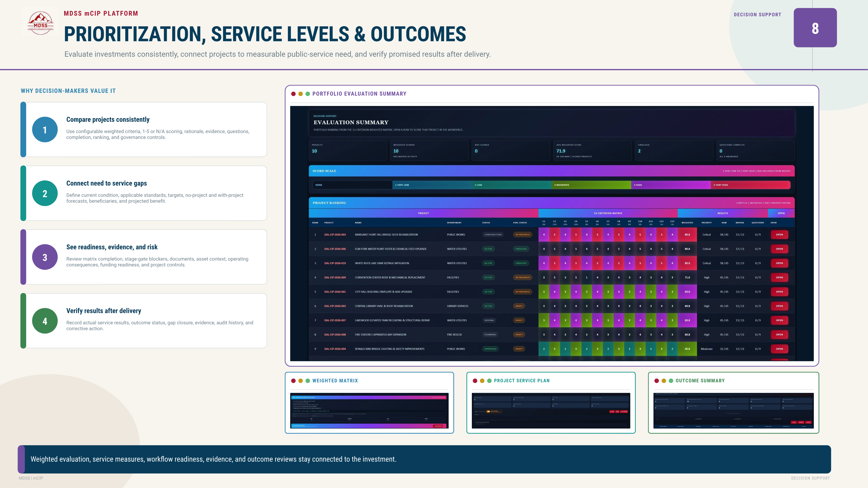Click the 71.0 weighted score cell
Image resolution: width=868 pixels, height=488 pixels.
[687, 277]
